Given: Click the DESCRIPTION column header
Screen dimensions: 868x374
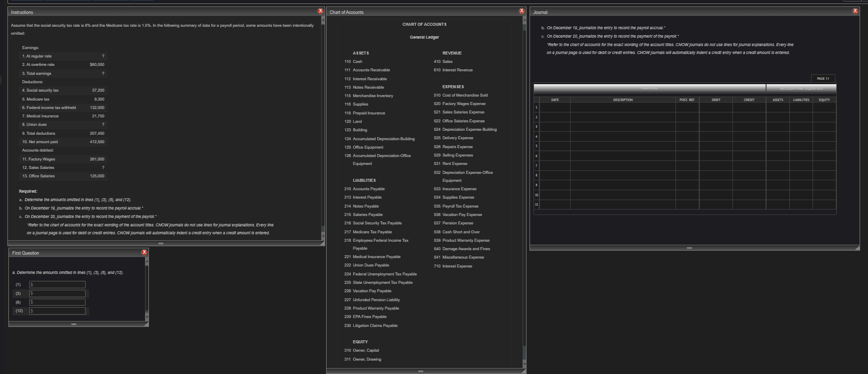Looking at the screenshot, I should click(623, 100).
